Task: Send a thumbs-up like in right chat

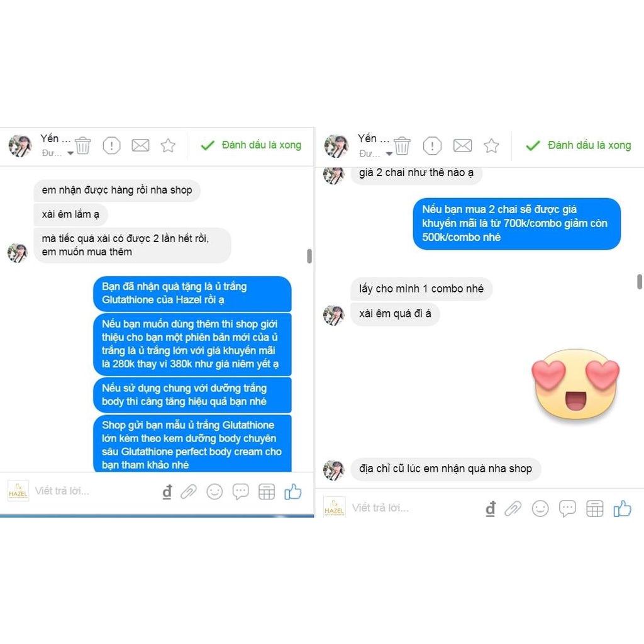Action: point(622,508)
